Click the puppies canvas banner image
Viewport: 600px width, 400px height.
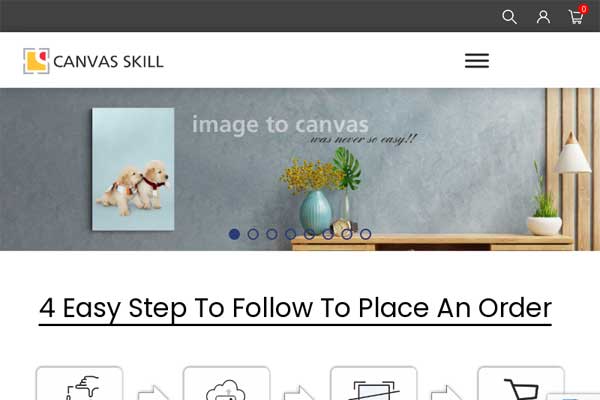tap(133, 169)
